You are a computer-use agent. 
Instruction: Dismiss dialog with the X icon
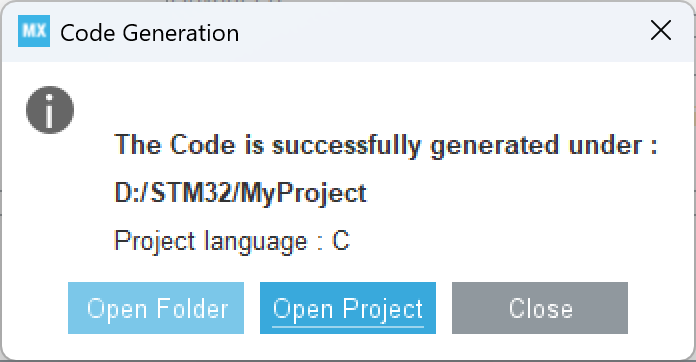pos(661,31)
